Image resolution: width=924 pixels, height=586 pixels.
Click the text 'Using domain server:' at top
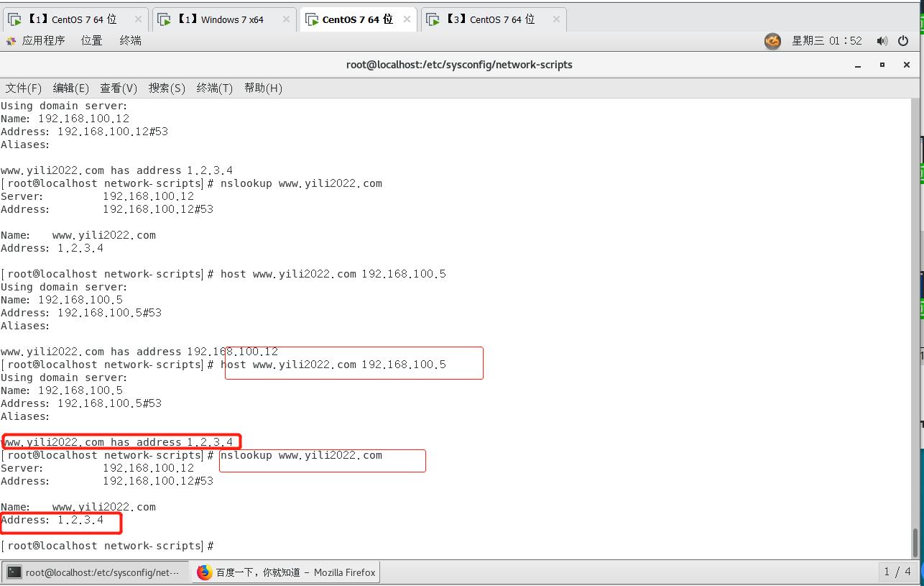[x=64, y=106]
